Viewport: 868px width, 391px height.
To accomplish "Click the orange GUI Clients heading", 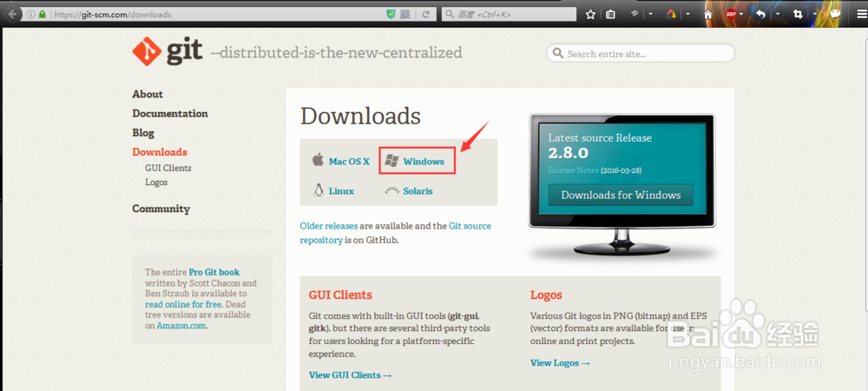I will (x=340, y=295).
